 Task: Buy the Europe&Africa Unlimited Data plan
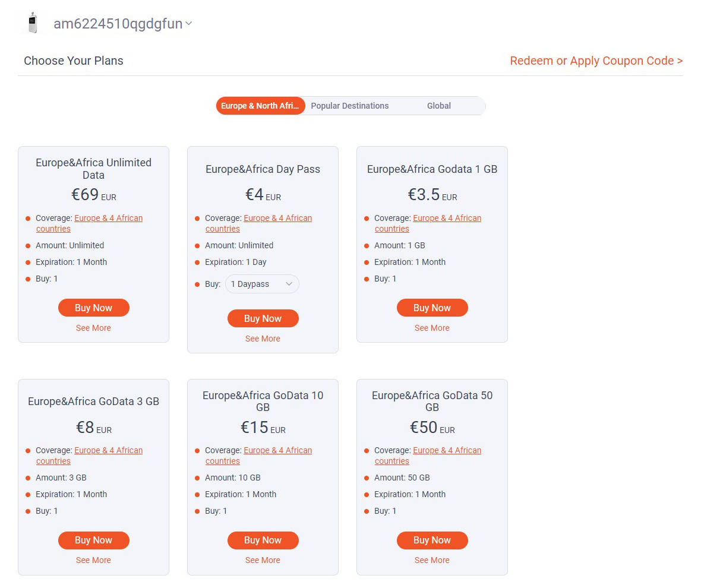point(93,308)
